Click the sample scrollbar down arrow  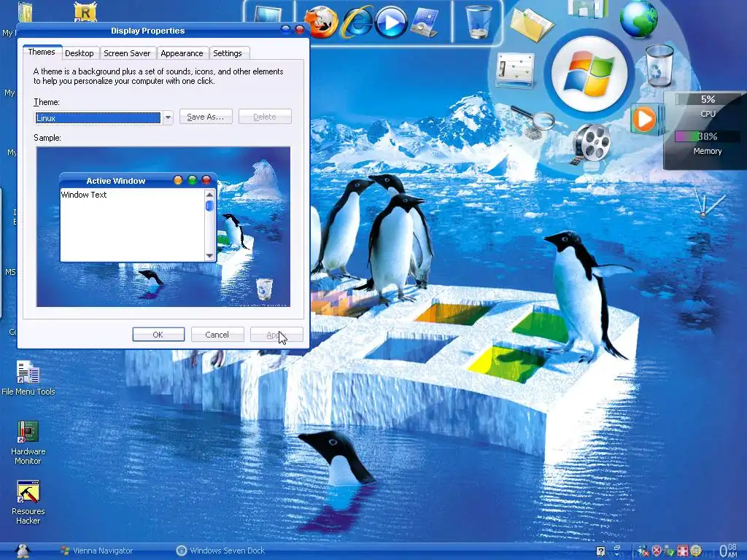point(209,256)
